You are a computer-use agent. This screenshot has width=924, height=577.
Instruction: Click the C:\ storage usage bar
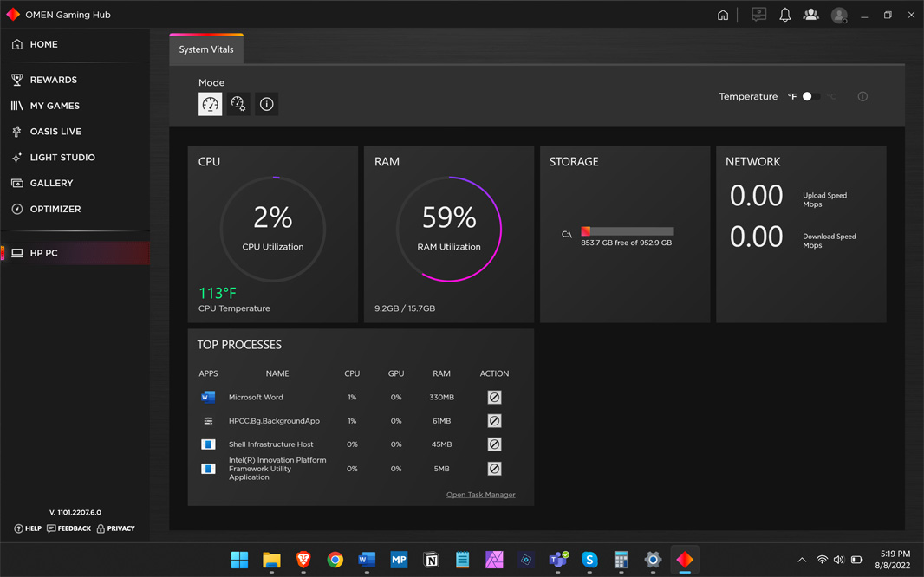click(627, 231)
